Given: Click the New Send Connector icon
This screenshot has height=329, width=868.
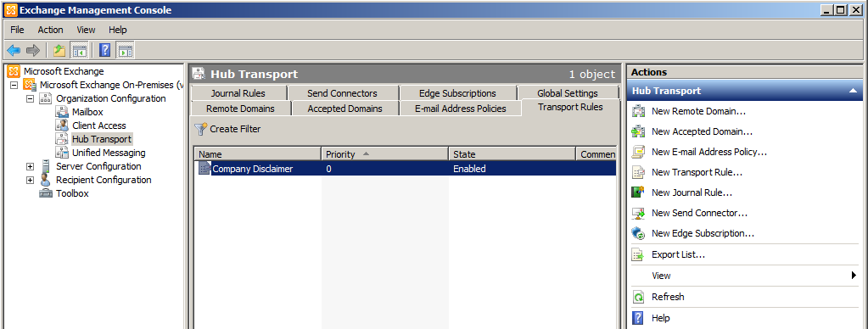Looking at the screenshot, I should pos(638,213).
